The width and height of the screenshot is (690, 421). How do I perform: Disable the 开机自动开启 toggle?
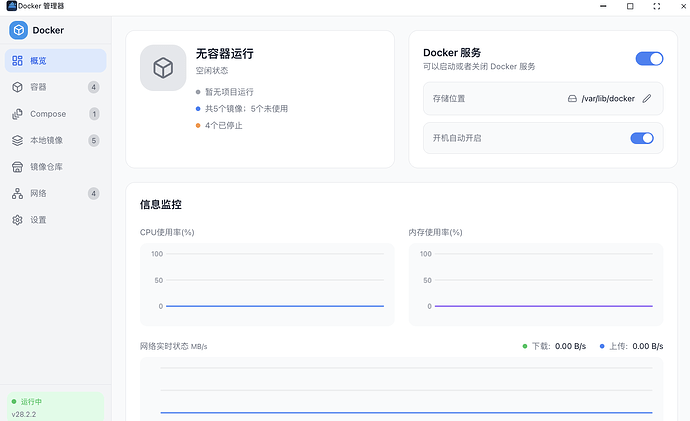point(641,138)
